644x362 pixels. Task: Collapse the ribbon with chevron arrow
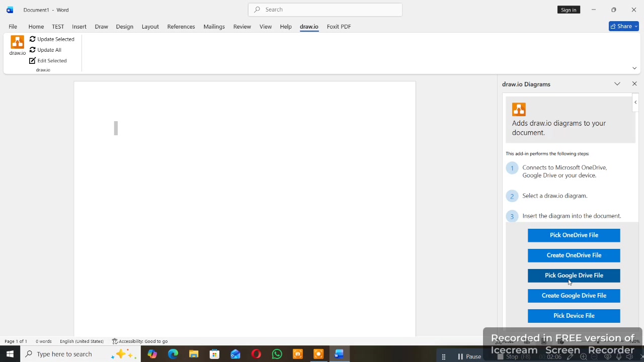click(x=634, y=68)
